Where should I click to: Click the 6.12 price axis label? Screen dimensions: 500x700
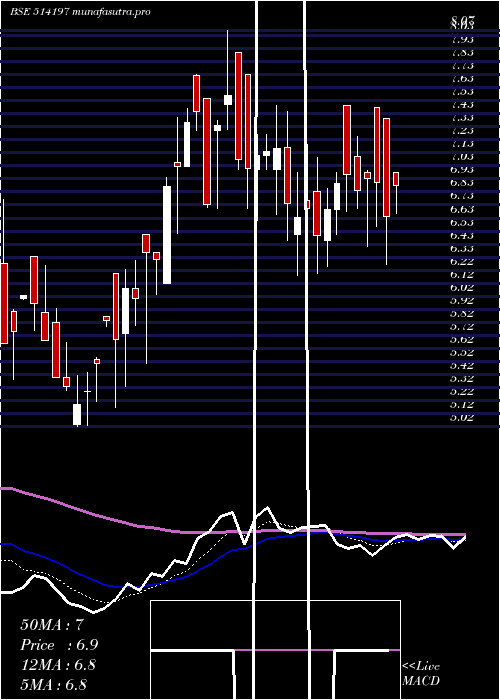coord(462,274)
